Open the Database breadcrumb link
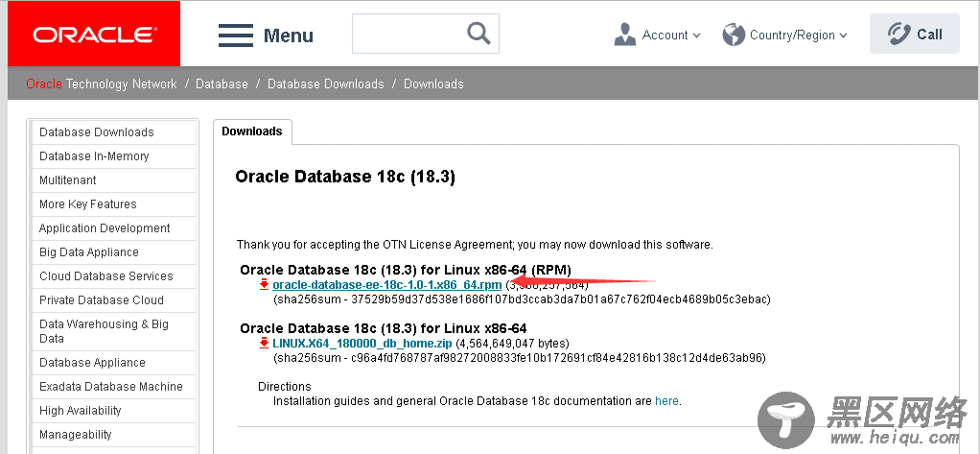 (x=222, y=84)
